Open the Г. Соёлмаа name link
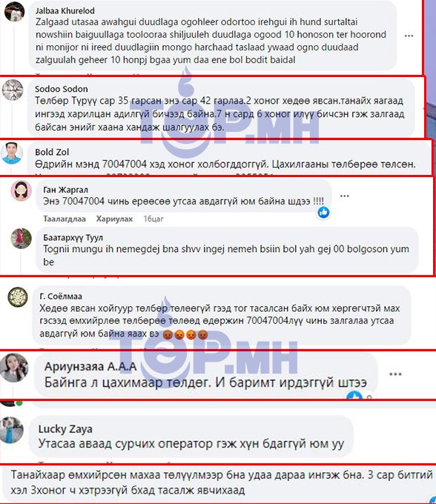Viewport: 436px width, 504px height. [61, 296]
